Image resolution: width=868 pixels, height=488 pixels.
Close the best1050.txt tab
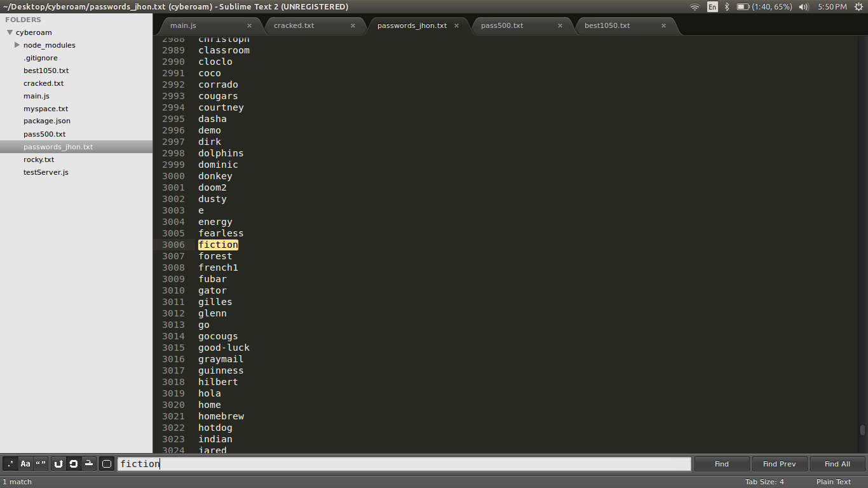click(663, 26)
